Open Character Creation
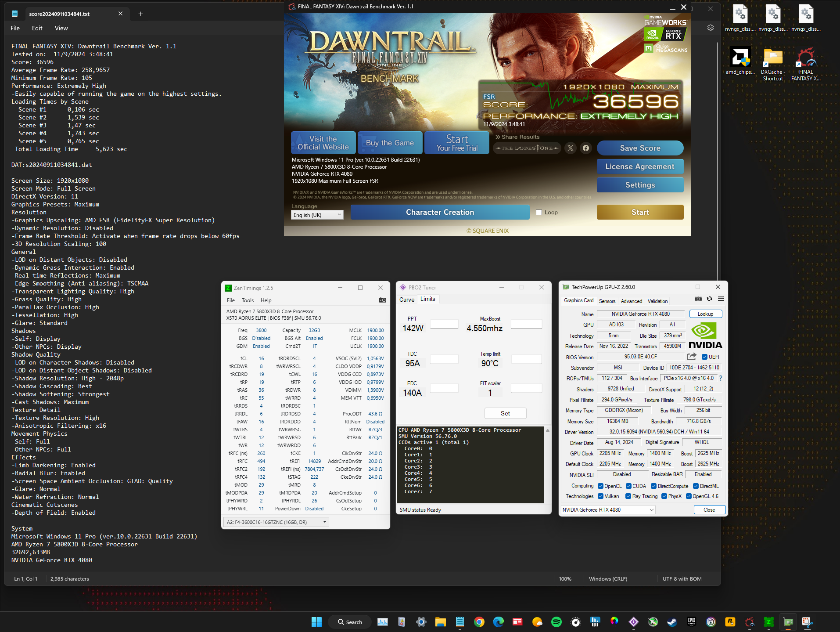This screenshot has height=632, width=840. click(x=440, y=213)
